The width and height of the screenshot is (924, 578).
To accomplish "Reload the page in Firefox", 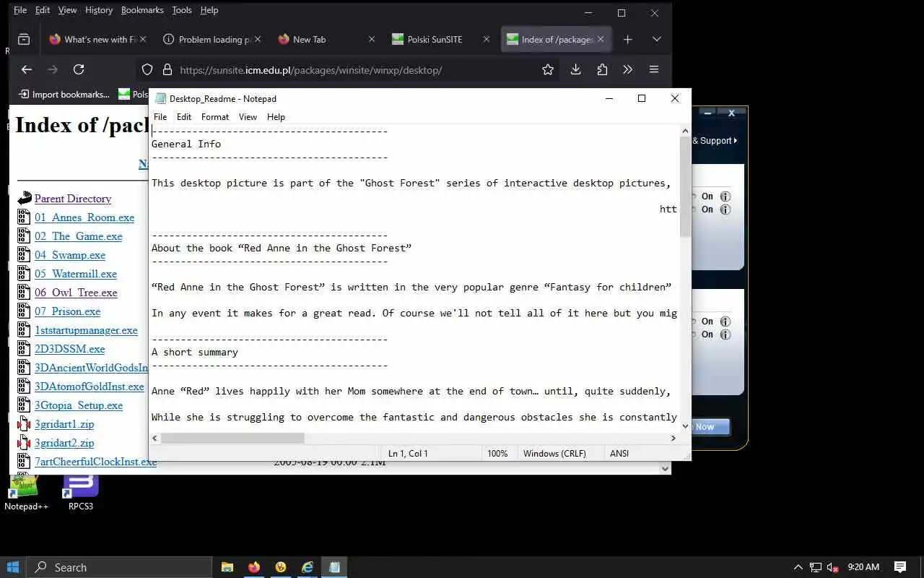I will click(79, 69).
